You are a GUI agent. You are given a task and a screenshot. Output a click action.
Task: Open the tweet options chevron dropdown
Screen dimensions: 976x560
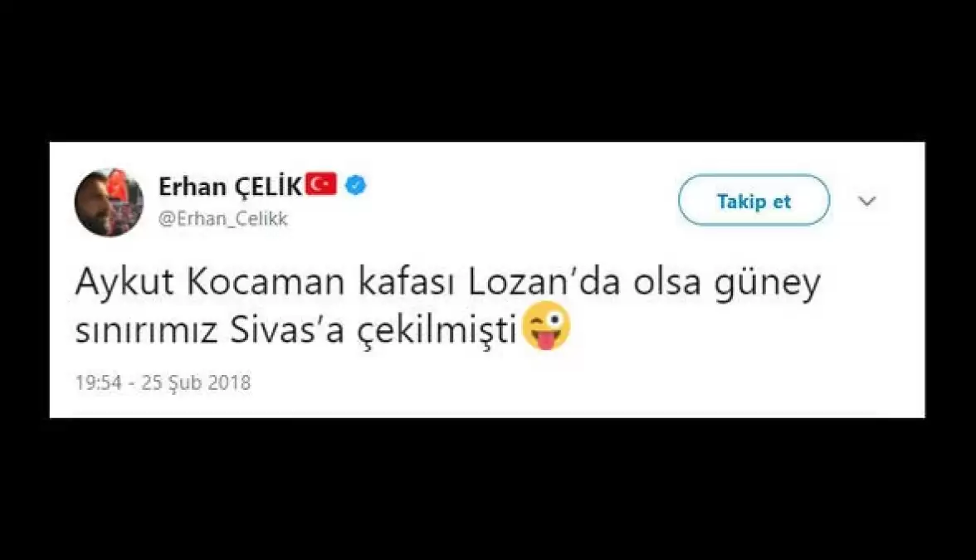[x=867, y=201]
